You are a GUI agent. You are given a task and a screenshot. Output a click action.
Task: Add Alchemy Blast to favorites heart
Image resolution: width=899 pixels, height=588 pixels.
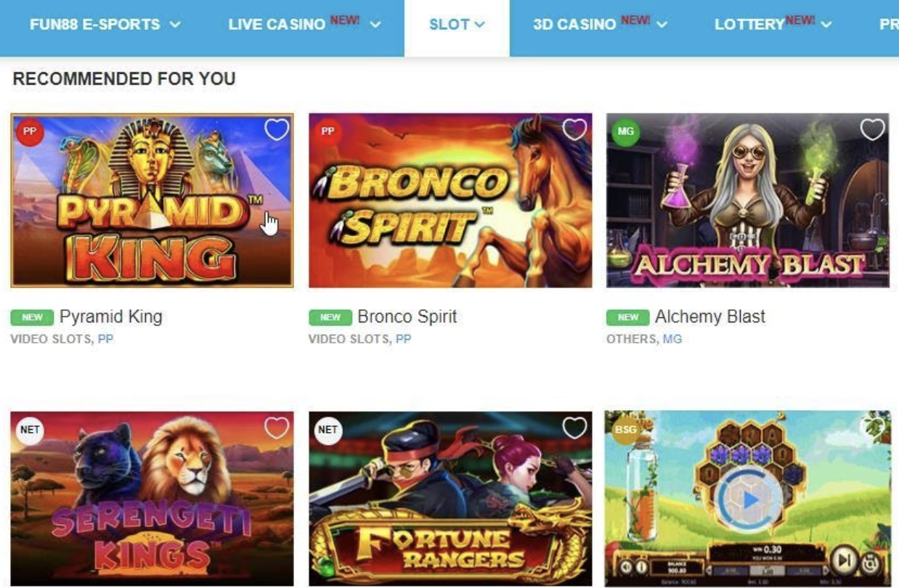(x=872, y=130)
